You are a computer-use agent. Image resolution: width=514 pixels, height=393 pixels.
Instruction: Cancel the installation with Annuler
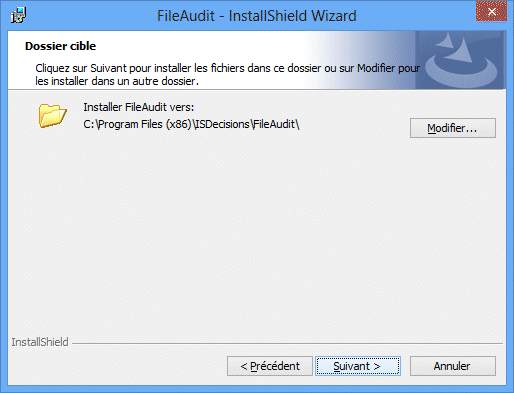(453, 366)
